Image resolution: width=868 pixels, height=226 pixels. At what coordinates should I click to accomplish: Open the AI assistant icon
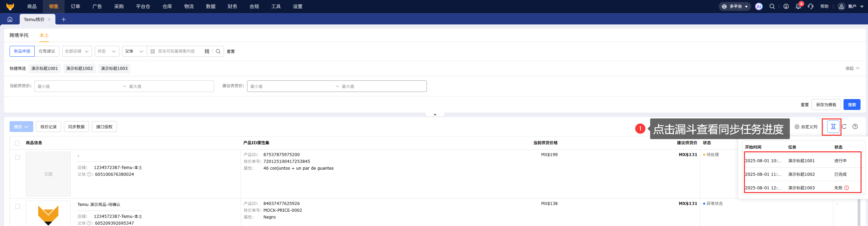click(759, 6)
